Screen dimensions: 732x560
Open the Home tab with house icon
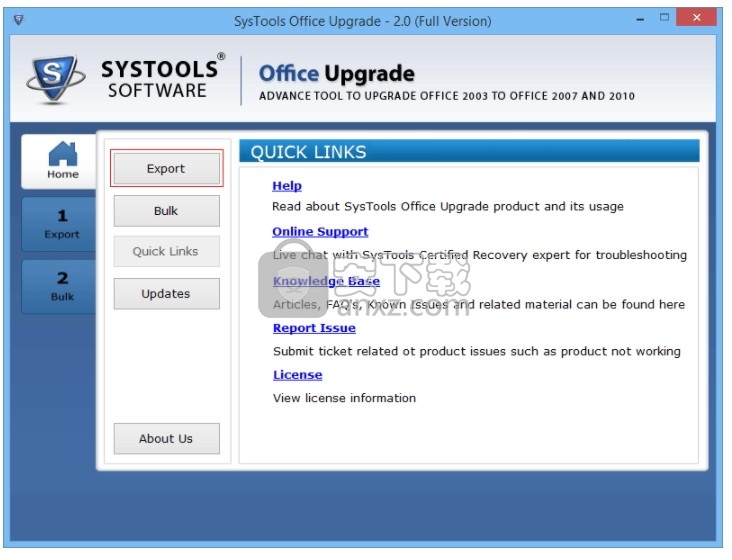click(60, 161)
